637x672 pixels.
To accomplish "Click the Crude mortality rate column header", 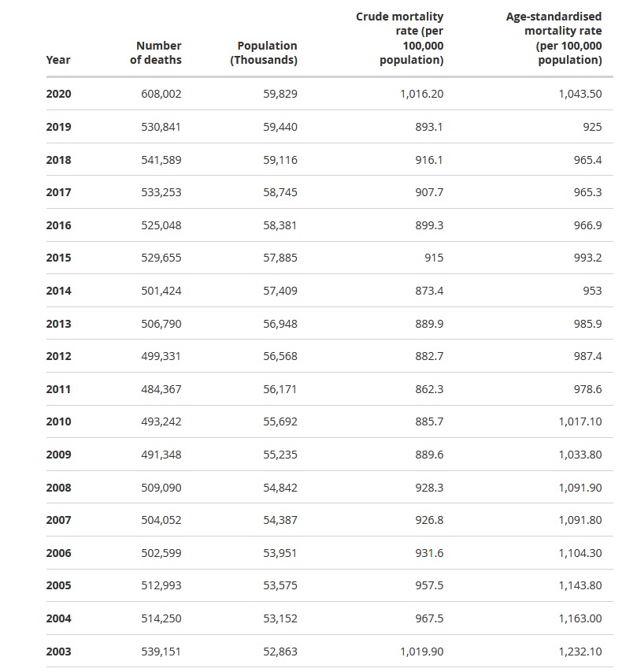I will (x=400, y=38).
